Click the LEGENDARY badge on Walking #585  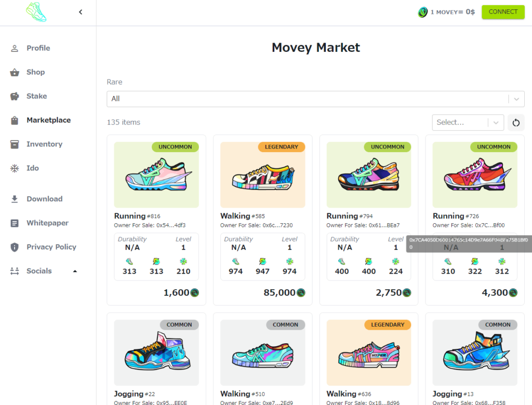[281, 147]
